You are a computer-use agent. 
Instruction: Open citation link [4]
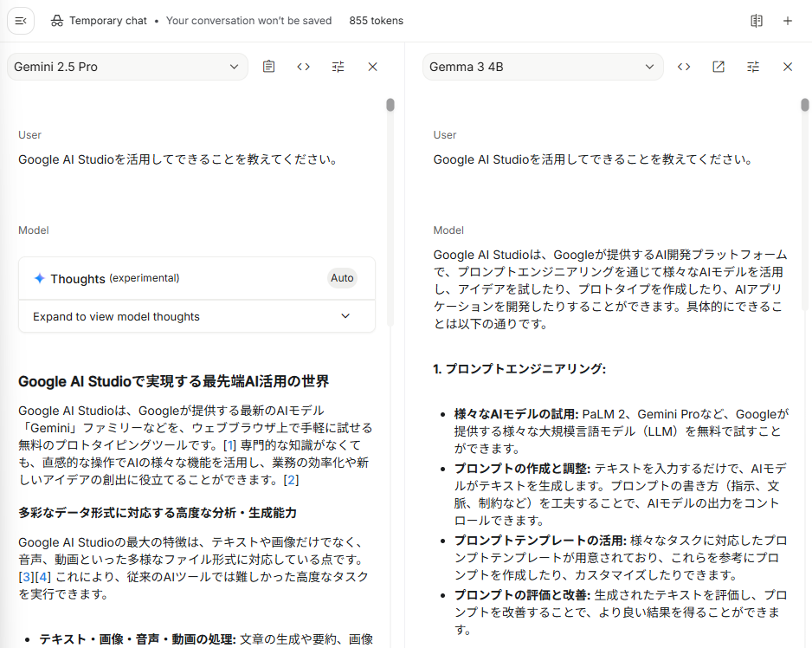tap(43, 577)
